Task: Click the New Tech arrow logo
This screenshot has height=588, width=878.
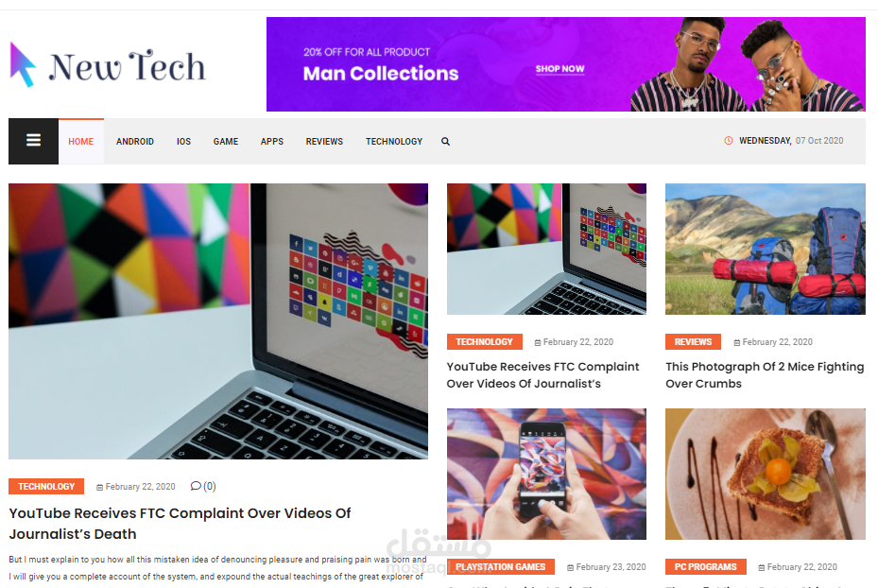Action: click(x=23, y=65)
